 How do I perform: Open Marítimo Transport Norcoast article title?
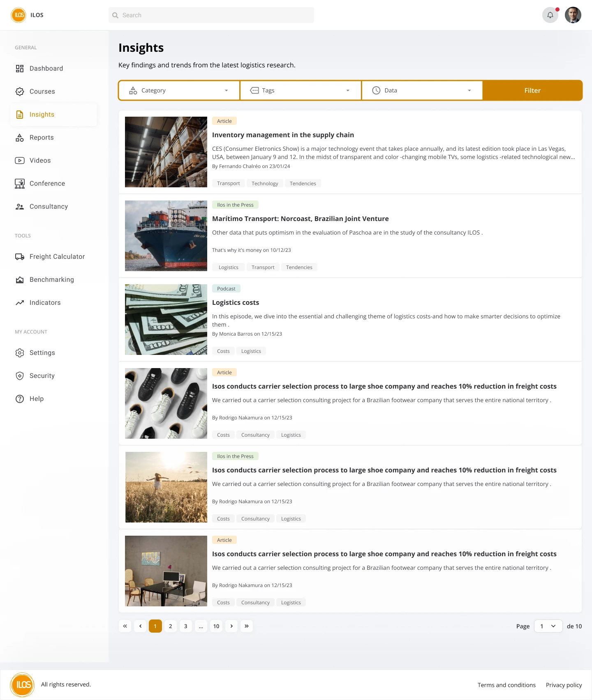tap(301, 219)
